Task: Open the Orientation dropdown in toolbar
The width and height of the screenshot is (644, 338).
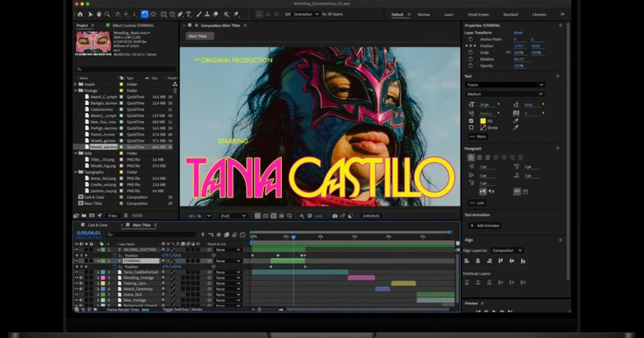Action: pyautogui.click(x=306, y=14)
